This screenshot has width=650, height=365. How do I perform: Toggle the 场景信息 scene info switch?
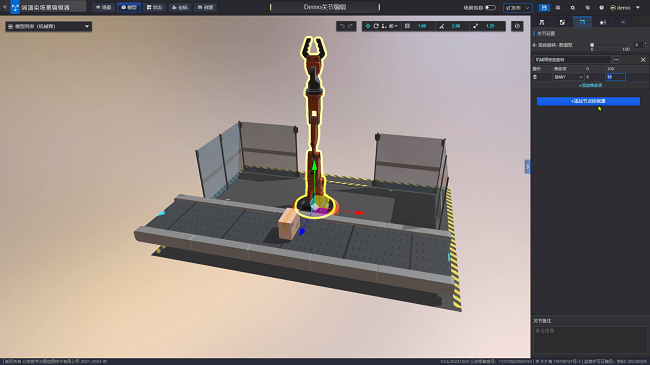(490, 7)
